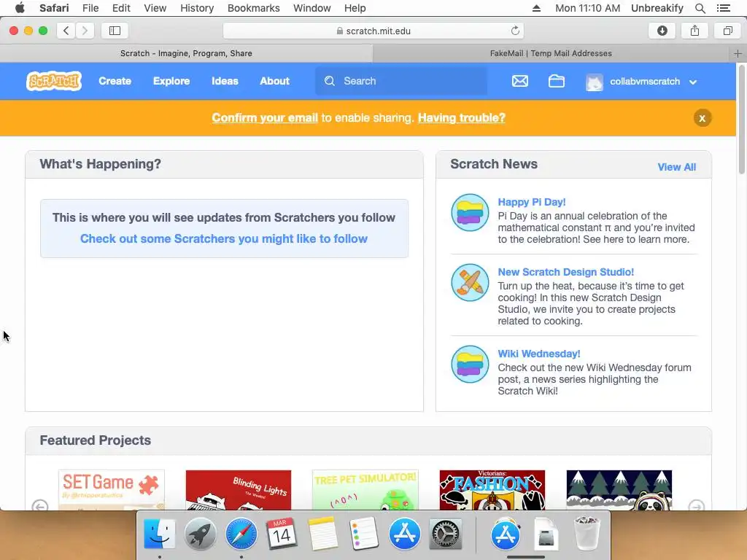Click Ideas in Scratch navigation

[225, 81]
